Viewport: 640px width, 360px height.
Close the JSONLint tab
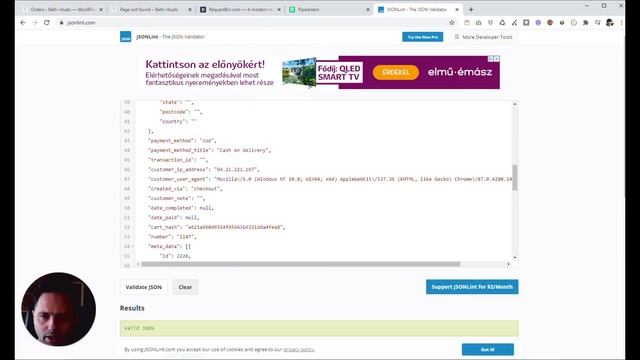[457, 9]
